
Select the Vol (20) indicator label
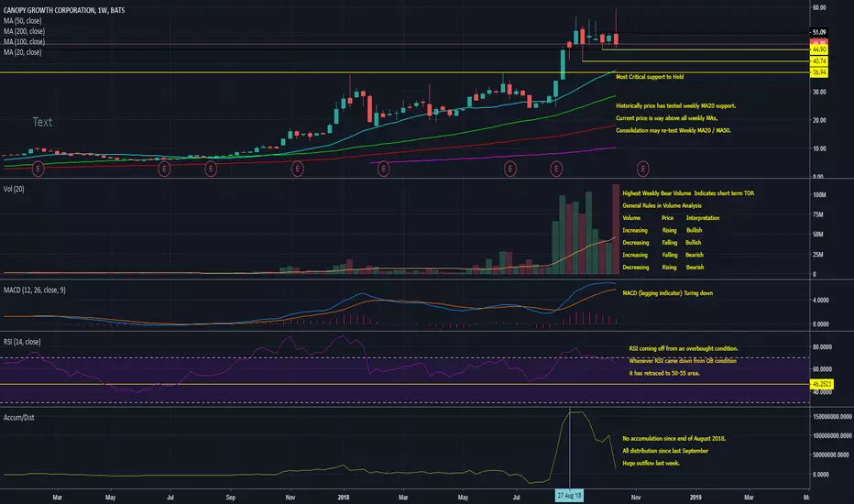point(14,189)
